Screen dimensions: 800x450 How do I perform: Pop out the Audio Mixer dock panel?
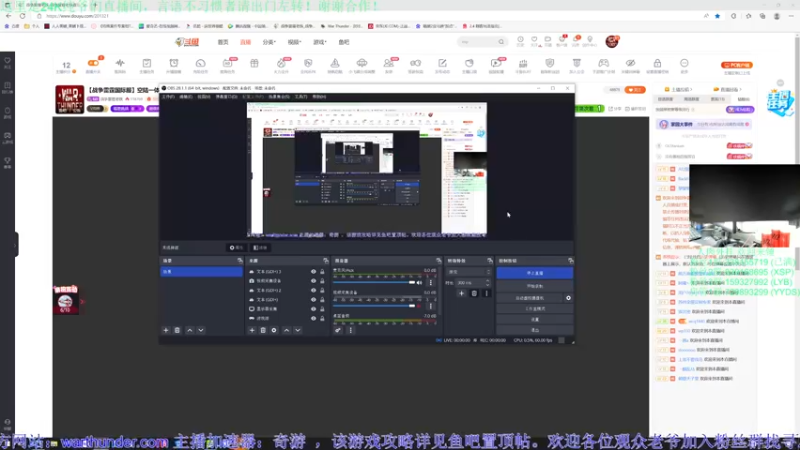(438, 261)
